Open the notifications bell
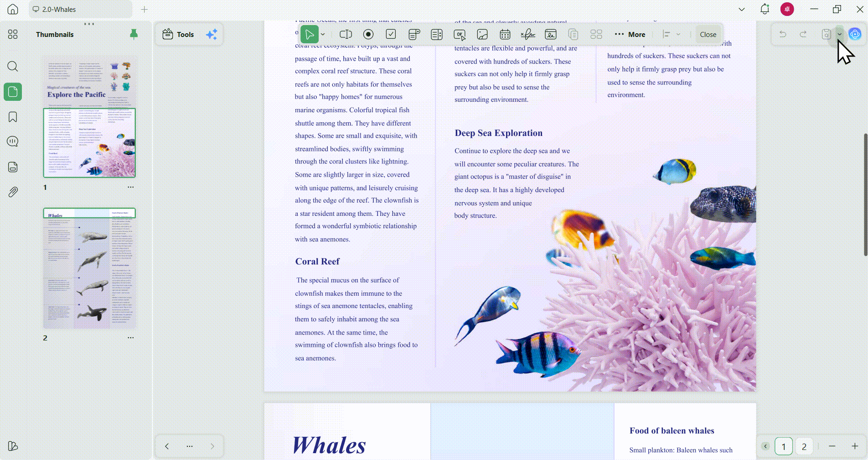The height and width of the screenshot is (460, 868). pyautogui.click(x=765, y=9)
